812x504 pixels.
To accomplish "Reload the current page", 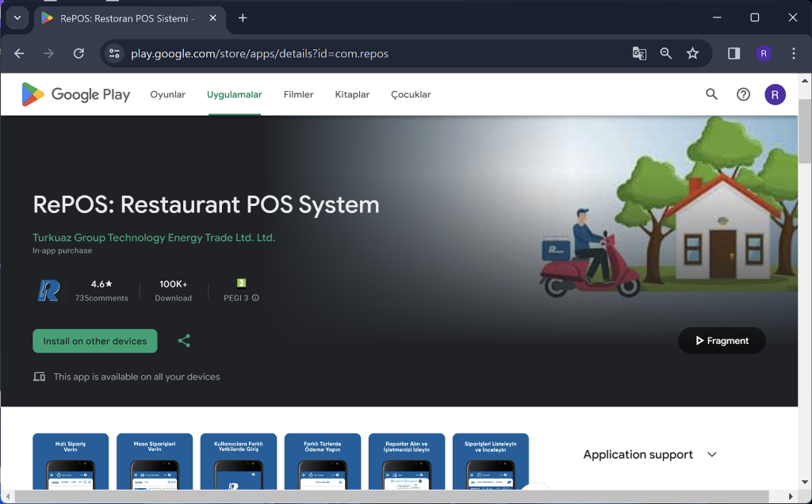I will 79,53.
